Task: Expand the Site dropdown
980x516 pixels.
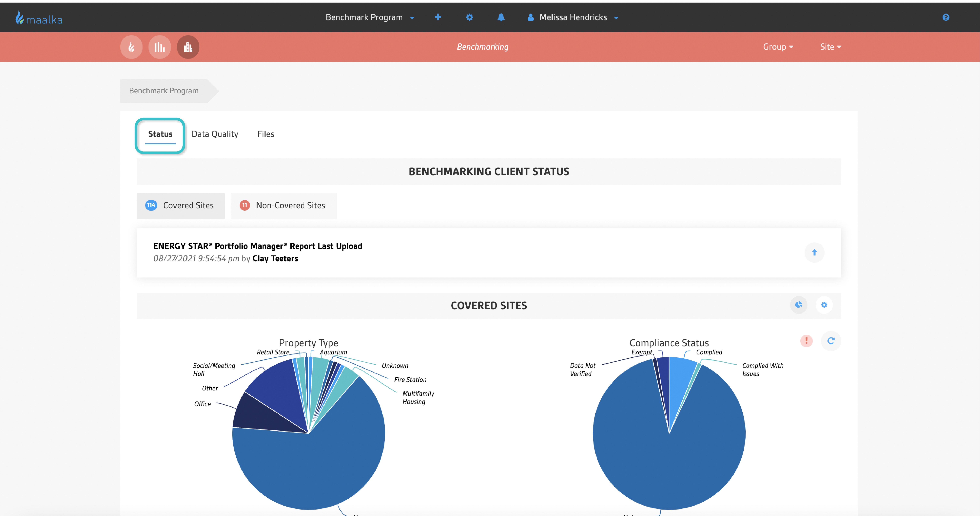Action: click(831, 47)
